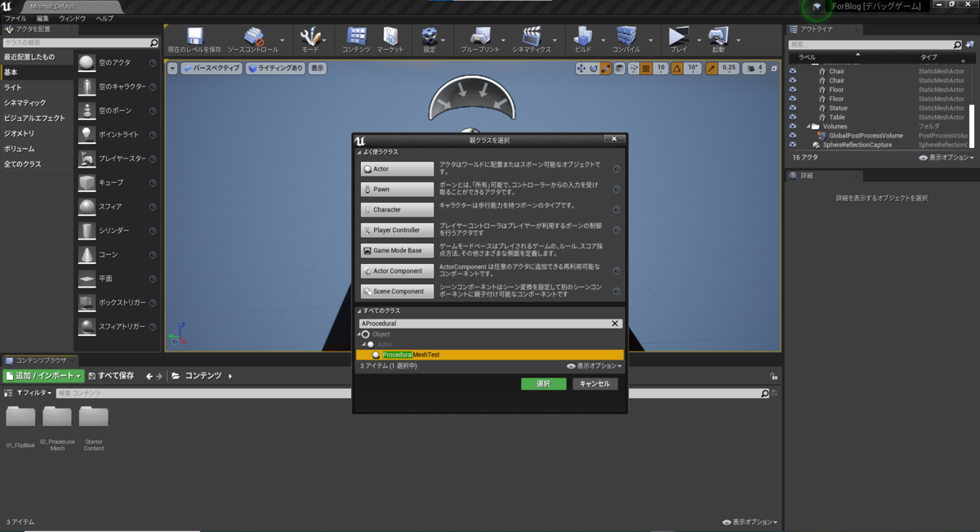Viewport: 980px width, 532px height.
Task: Open Perspective (パースペクティブ) view dropdown
Action: tap(212, 69)
